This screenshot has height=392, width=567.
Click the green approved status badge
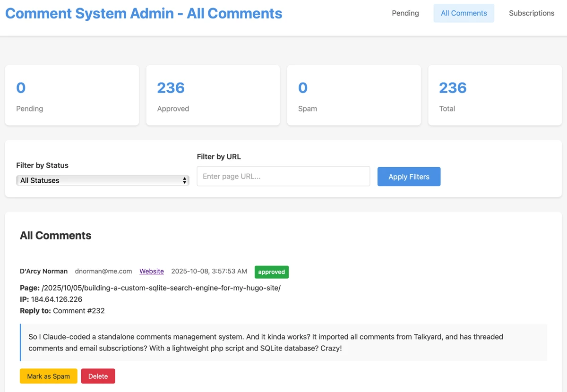pyautogui.click(x=271, y=272)
